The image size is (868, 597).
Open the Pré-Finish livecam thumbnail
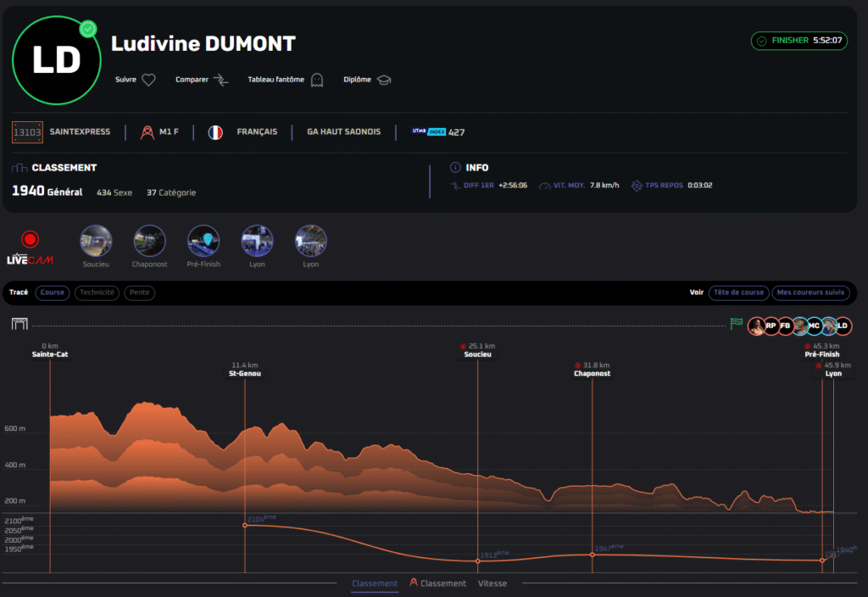203,241
